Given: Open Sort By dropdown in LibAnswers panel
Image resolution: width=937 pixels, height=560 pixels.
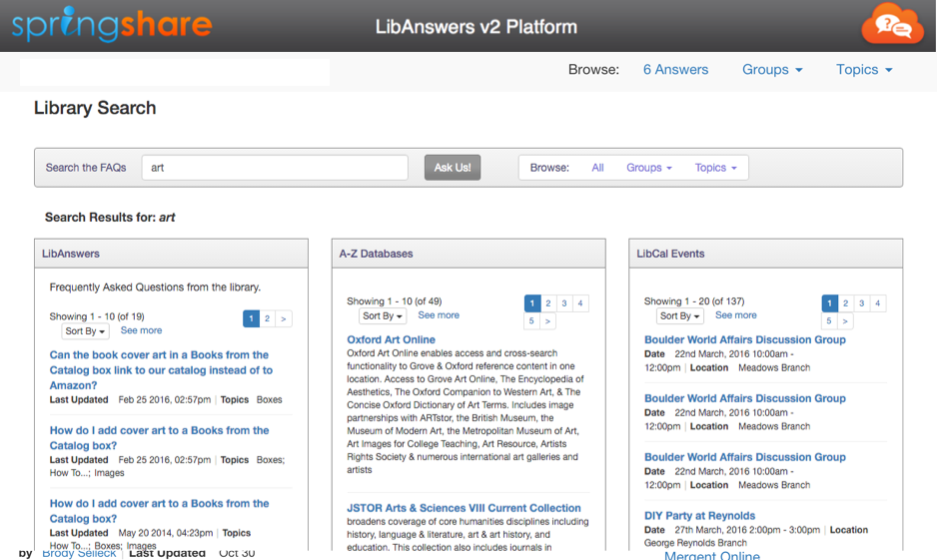Looking at the screenshot, I should (x=85, y=330).
